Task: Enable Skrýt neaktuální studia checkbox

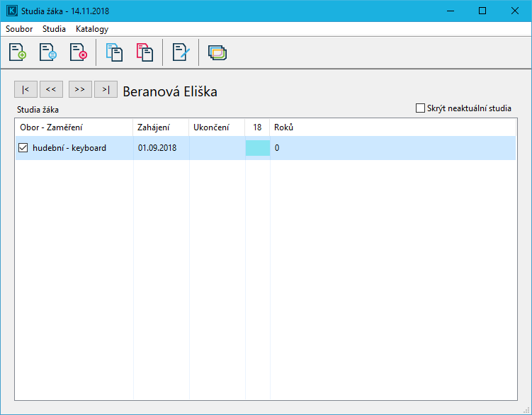Action: tap(421, 108)
